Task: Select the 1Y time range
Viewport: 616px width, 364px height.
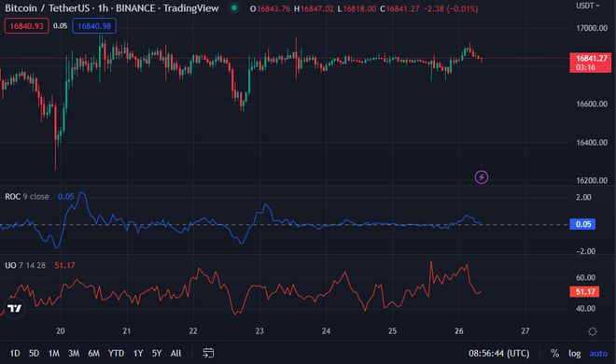Action: coord(138,353)
